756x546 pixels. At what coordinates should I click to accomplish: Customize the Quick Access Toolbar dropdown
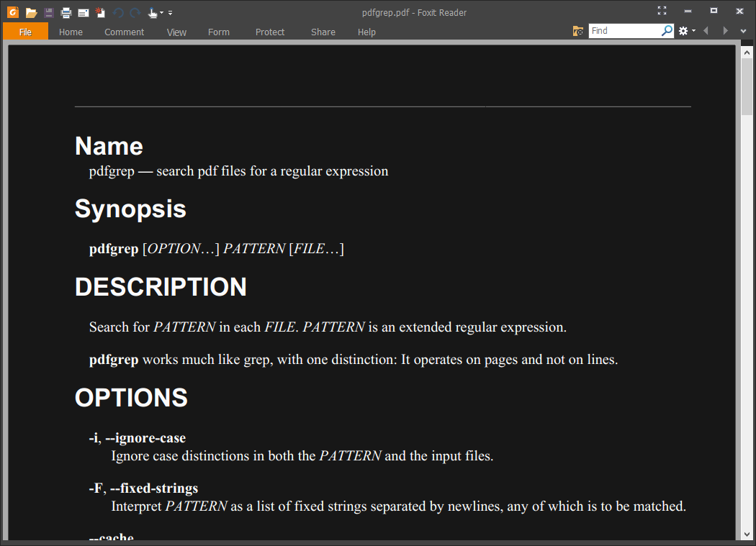pos(170,13)
